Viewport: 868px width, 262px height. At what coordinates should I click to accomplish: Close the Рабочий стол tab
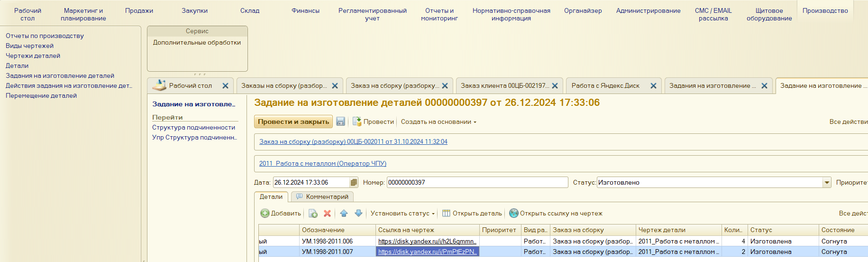coord(225,86)
